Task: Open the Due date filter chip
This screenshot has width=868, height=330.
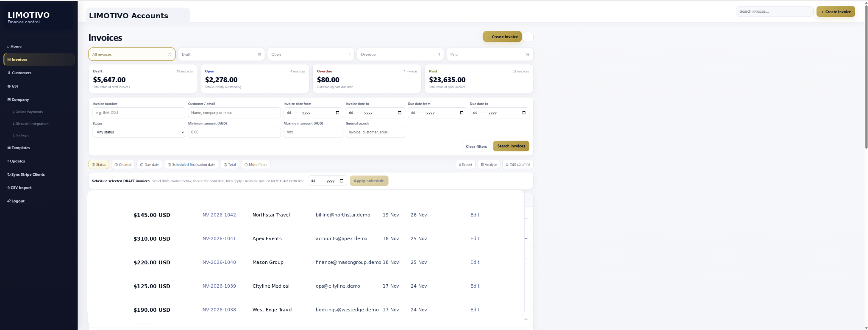Action: tap(149, 164)
